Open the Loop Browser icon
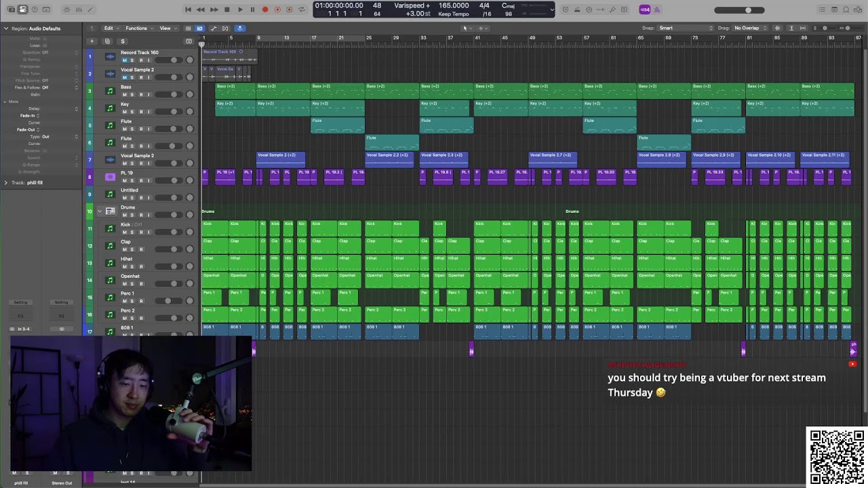This screenshot has height=488, width=868. click(847, 9)
